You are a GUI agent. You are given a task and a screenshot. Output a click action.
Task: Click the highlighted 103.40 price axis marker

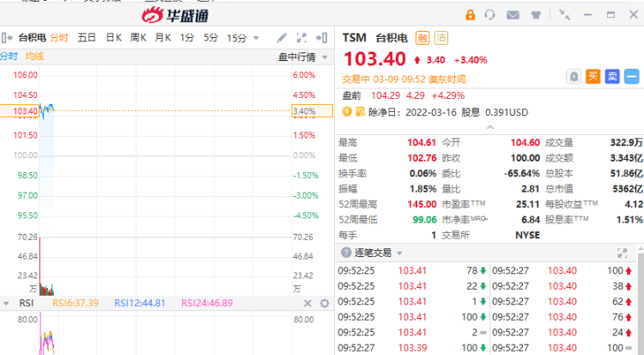pos(19,111)
